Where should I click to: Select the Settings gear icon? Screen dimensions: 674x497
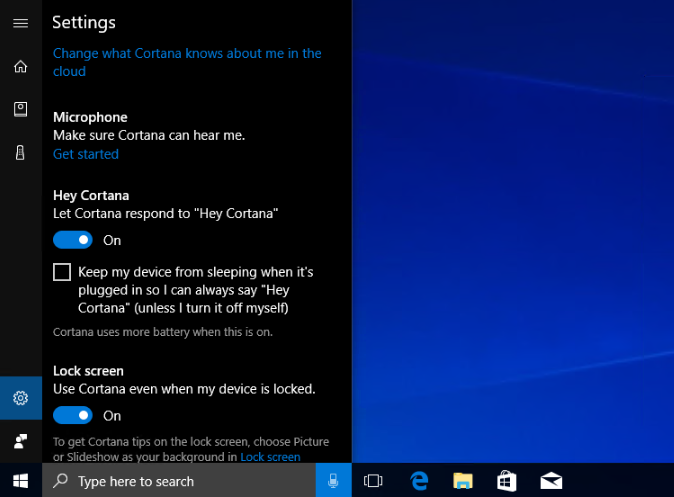21,398
